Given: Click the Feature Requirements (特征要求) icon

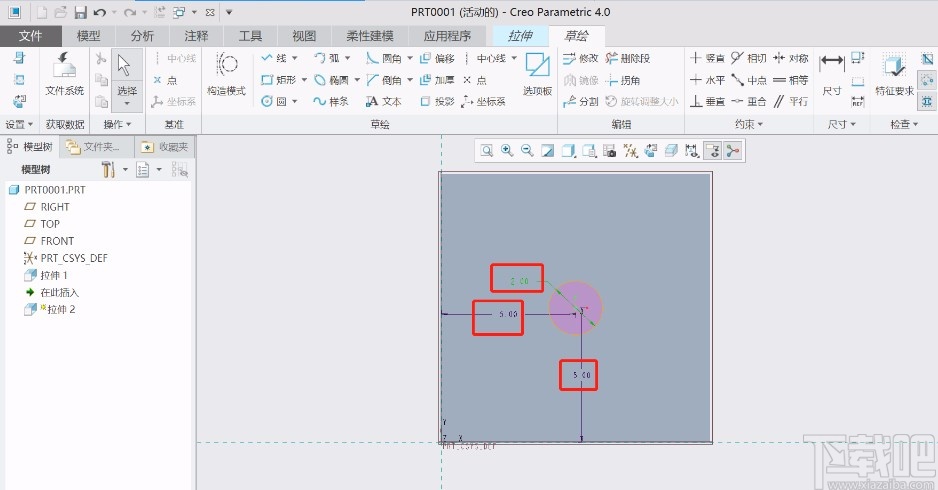Looking at the screenshot, I should (x=894, y=74).
